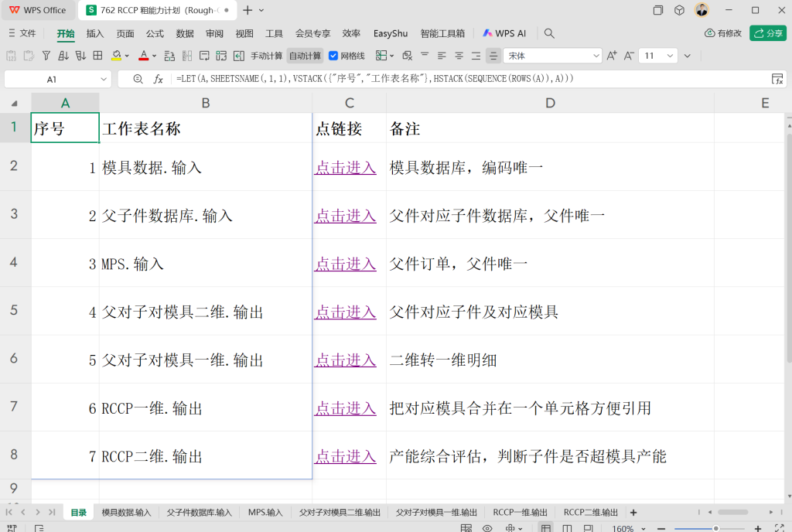Apply red font color letter A
The width and height of the screenshot is (792, 532).
(143, 56)
